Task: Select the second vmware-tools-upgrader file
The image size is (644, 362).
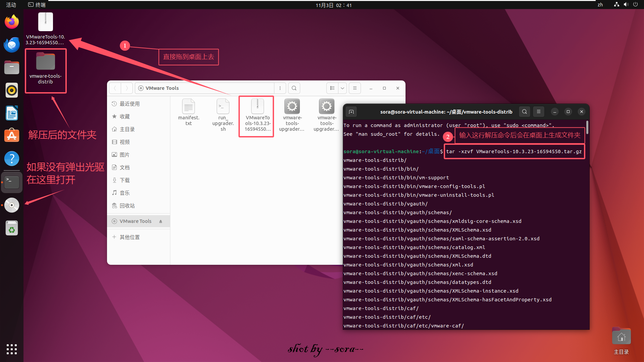Action: tap(327, 115)
